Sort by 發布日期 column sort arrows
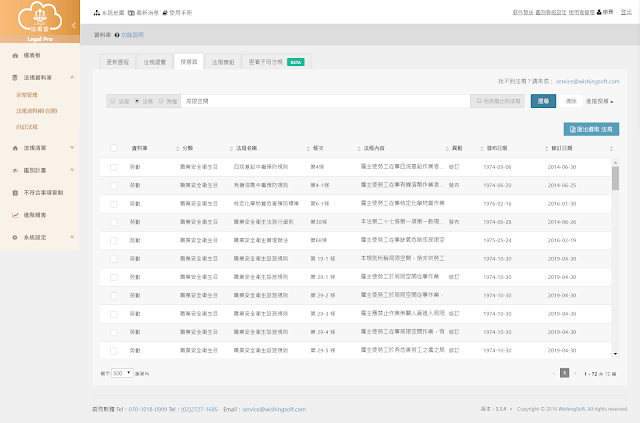The width and height of the screenshot is (640, 423). click(x=546, y=149)
